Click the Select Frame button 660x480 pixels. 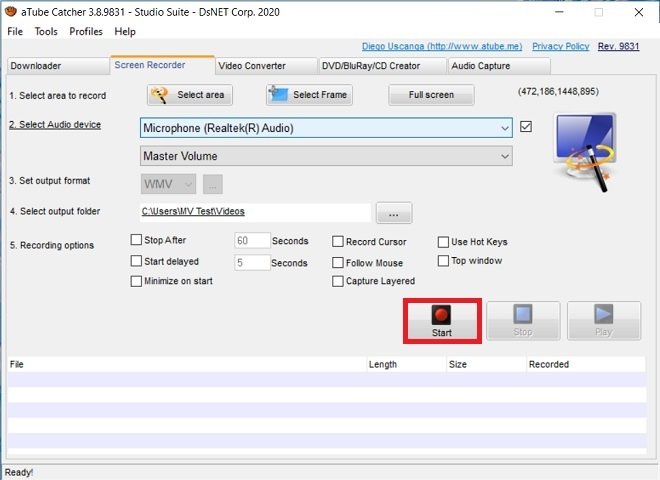309,95
